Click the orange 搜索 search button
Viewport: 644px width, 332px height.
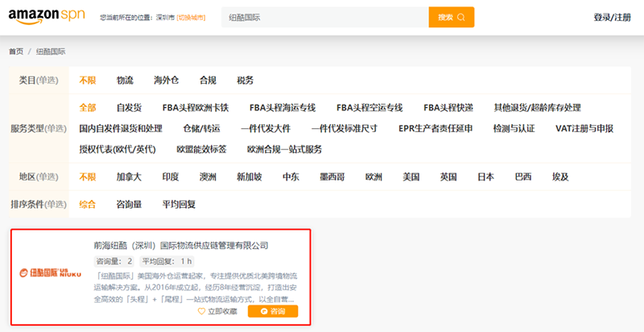[451, 17]
